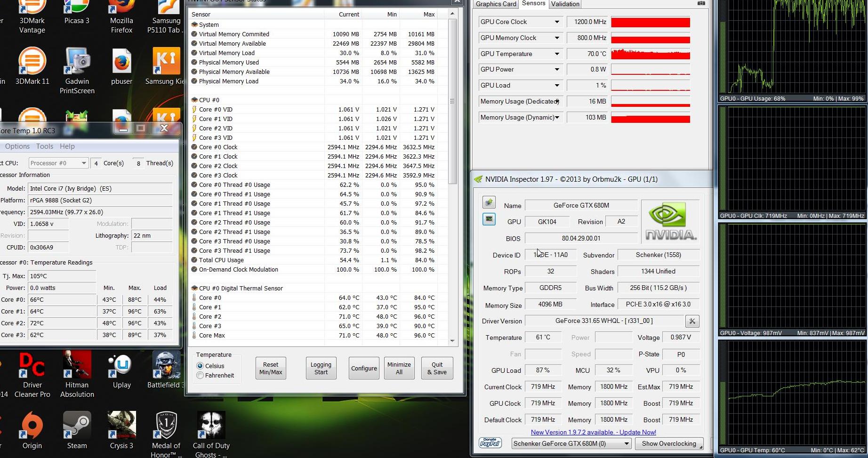Open Memory Usage (Dynamic) dropdown
The width and height of the screenshot is (868, 458).
557,117
